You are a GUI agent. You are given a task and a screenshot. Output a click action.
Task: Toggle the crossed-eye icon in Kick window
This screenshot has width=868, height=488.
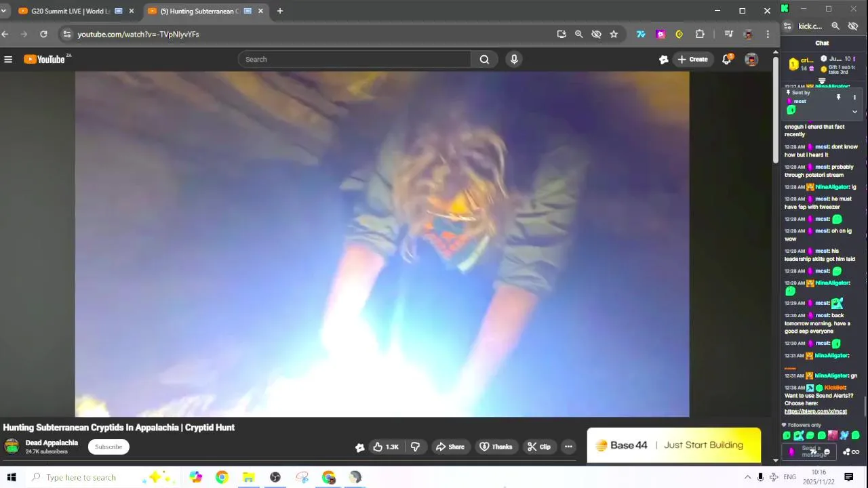click(853, 26)
